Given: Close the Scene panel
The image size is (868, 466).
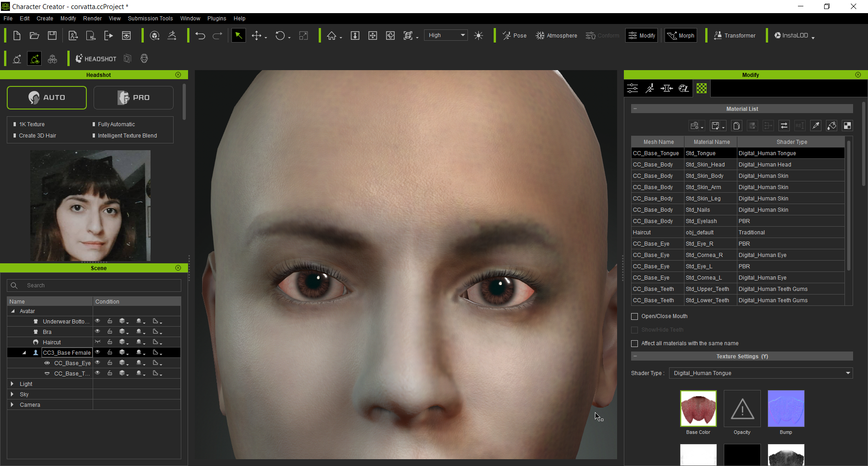Looking at the screenshot, I should click(x=178, y=268).
